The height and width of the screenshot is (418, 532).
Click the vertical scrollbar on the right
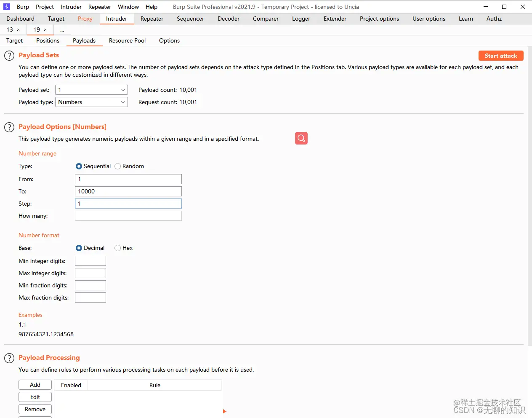pyautogui.click(x=529, y=196)
